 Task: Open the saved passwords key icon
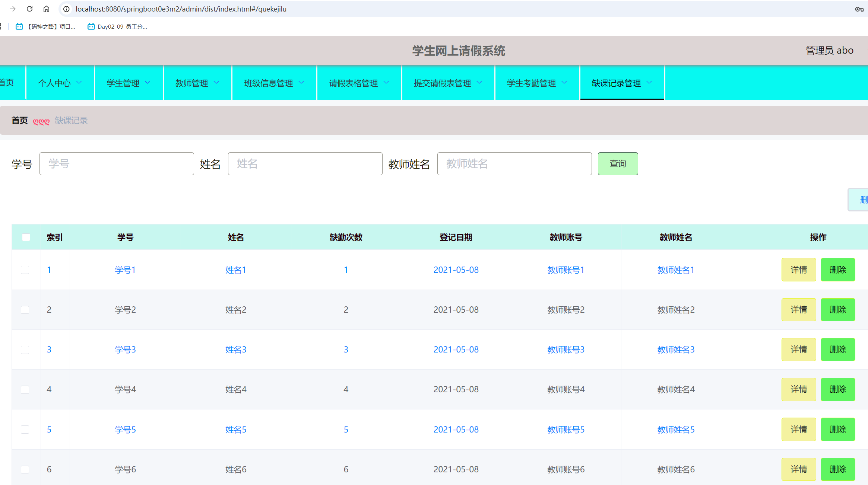click(x=859, y=9)
